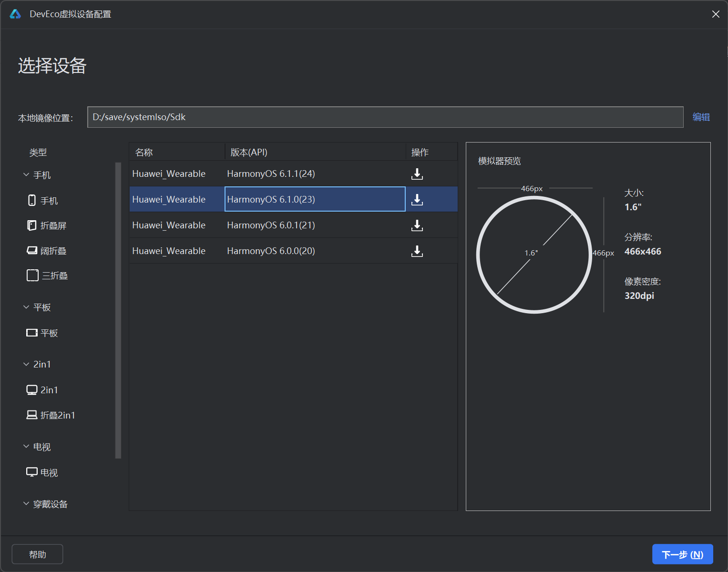Click the 操作 column header
This screenshot has width=728, height=572.
(x=431, y=152)
